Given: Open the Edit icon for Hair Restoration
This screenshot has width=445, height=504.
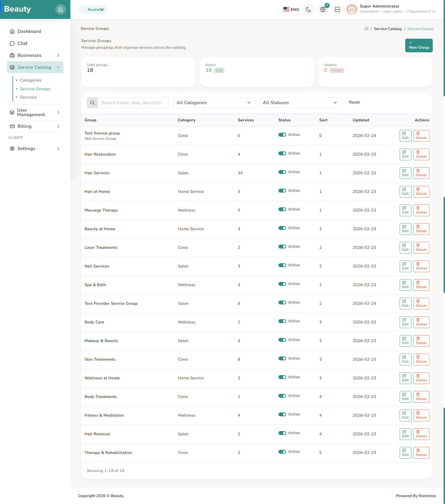Looking at the screenshot, I should point(405,154).
